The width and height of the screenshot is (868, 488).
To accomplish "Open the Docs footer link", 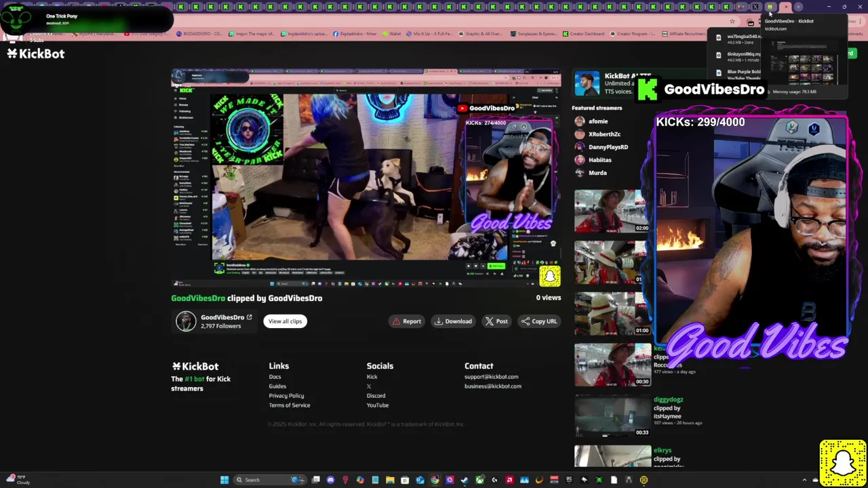I will (x=275, y=377).
